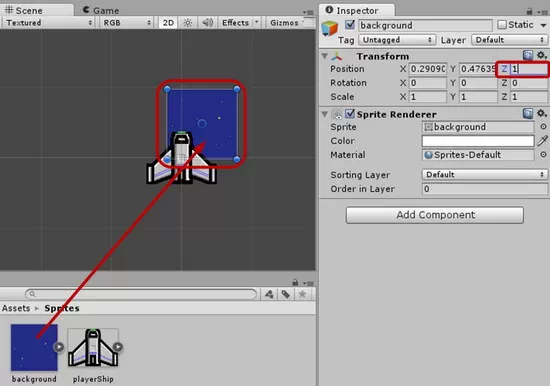Switch to the Game tab
This screenshot has width=550, height=386.
[x=101, y=10]
